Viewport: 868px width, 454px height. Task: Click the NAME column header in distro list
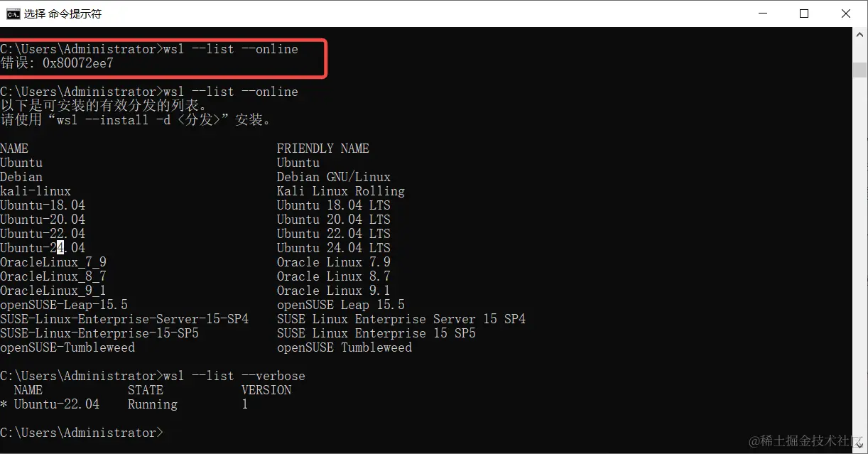[x=14, y=148]
